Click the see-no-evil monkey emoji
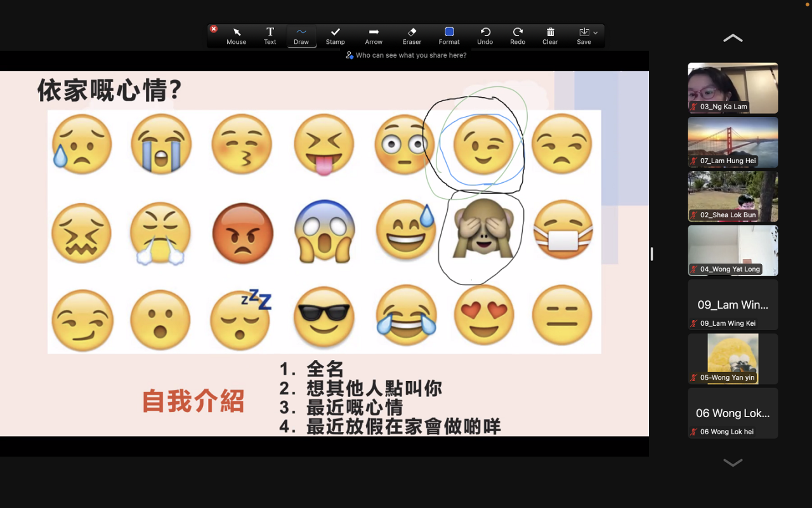 pyautogui.click(x=483, y=229)
